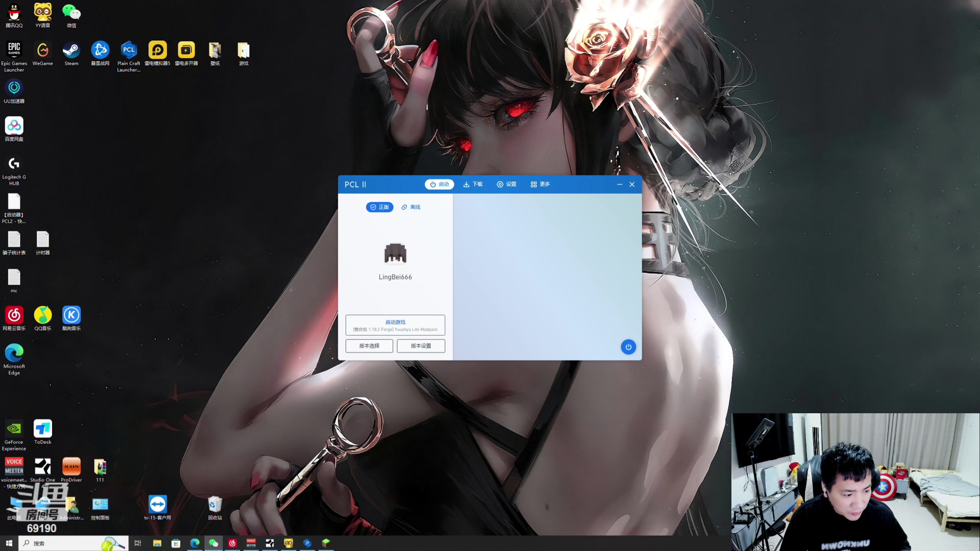The image size is (980, 551).
Task: Open the 更多 tab in PCL
Action: 540,184
